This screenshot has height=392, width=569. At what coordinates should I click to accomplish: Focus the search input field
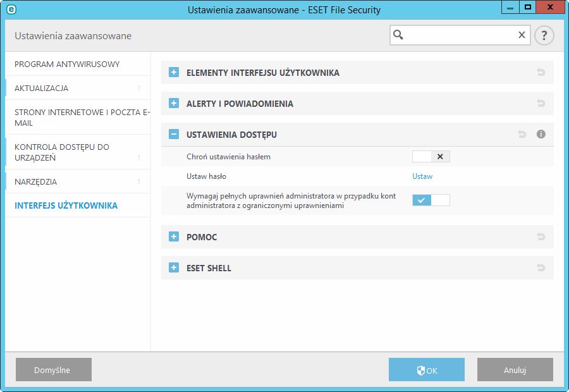pyautogui.click(x=460, y=35)
